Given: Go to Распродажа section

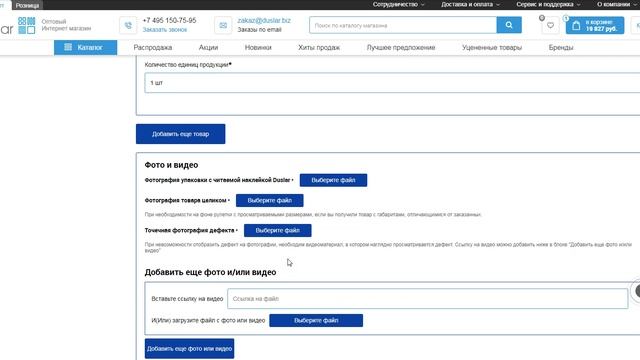Looking at the screenshot, I should [153, 47].
